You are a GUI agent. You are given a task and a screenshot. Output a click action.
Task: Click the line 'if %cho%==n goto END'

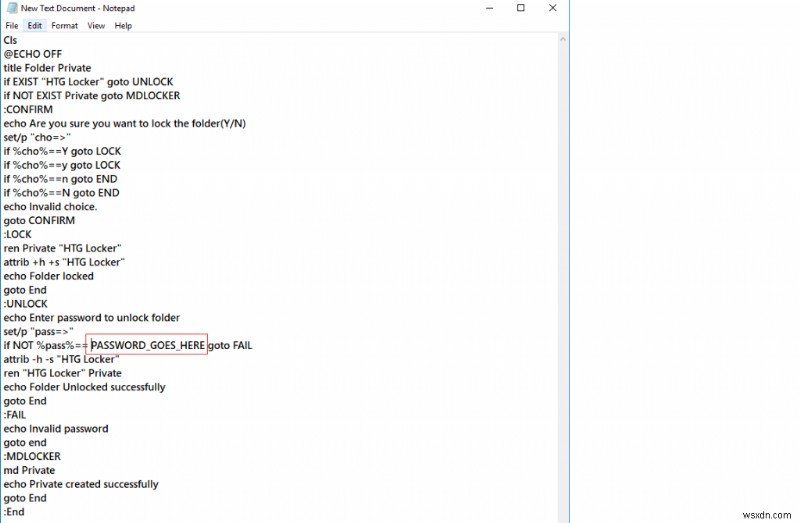pyautogui.click(x=60, y=179)
